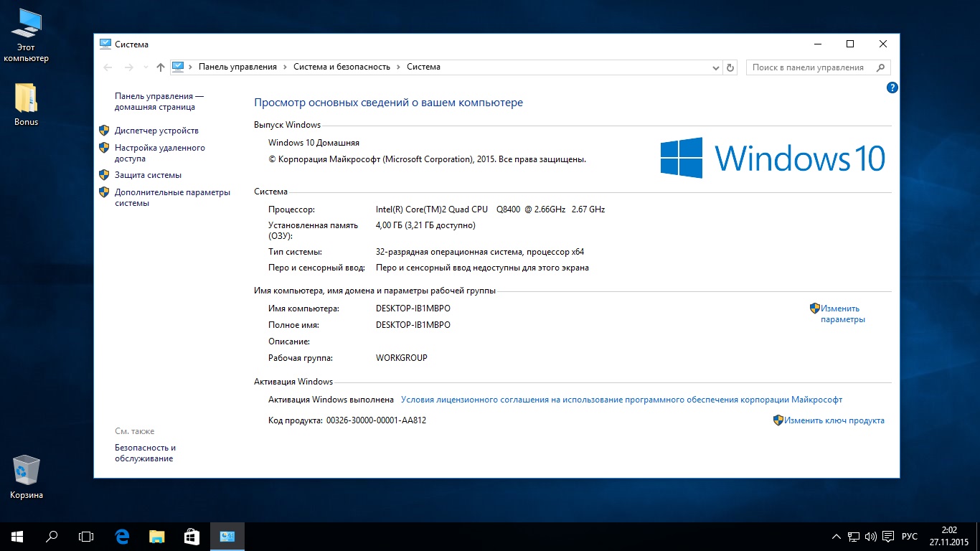Screen dimensions: 980x551
Task: Open Microsoft Edge from the taskbar
Action: pyautogui.click(x=123, y=536)
